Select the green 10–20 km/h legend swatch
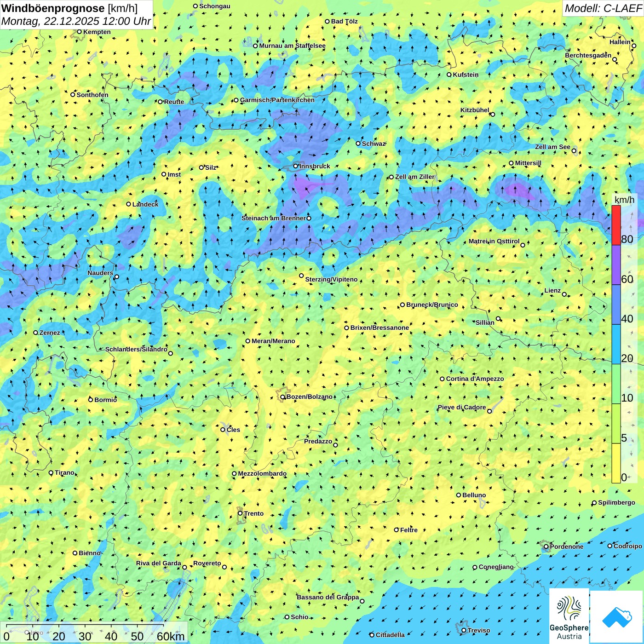 click(x=616, y=384)
